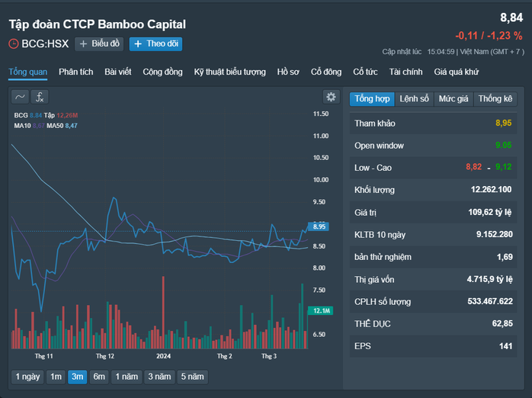Open the Thống kê panel tab
This screenshot has height=398, width=532.
tap(495, 98)
